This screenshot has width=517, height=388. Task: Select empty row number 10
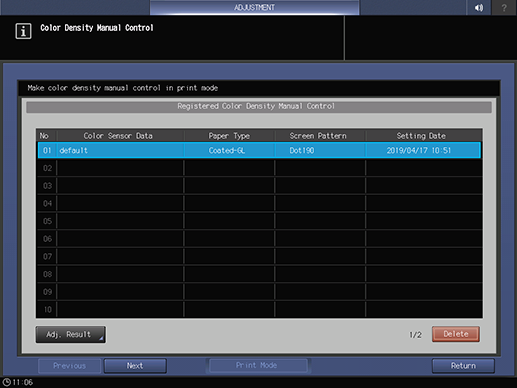point(259,309)
